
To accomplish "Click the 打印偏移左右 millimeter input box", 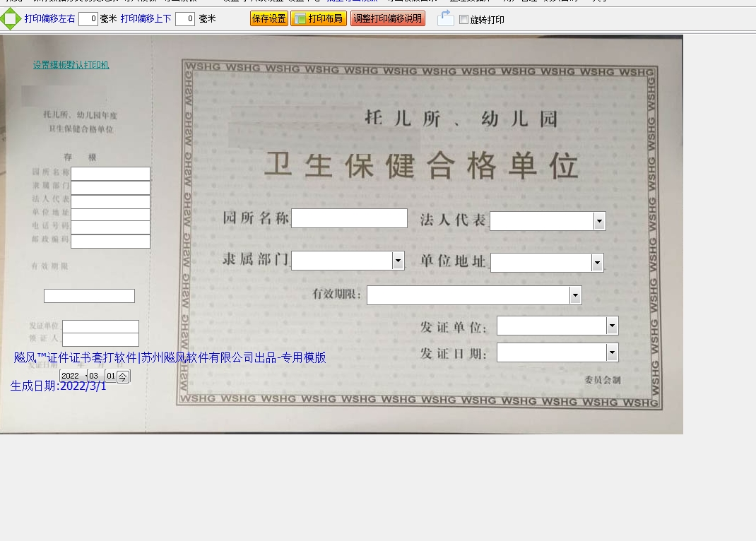I will [88, 19].
